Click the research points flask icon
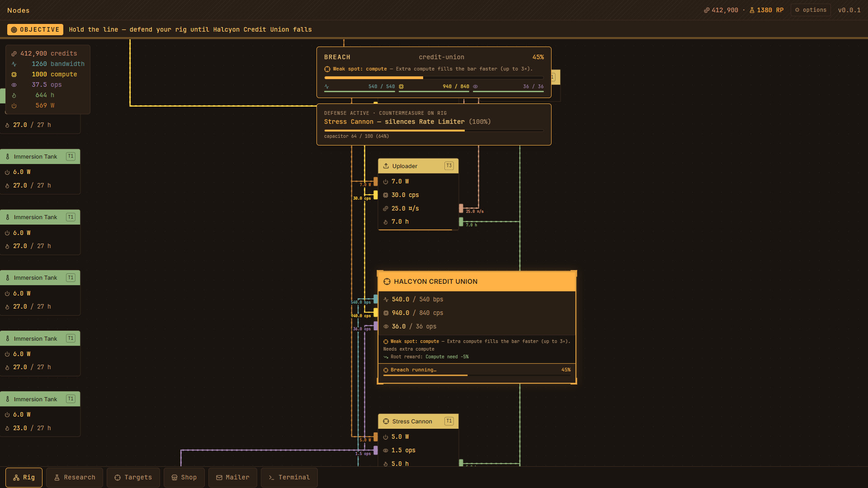This screenshot has height=488, width=868. coord(752,10)
